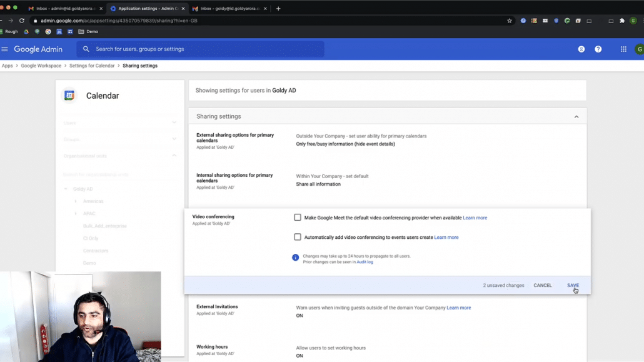The image size is (644, 362).
Task: Open a new browser tab with plus
Action: coord(278,8)
